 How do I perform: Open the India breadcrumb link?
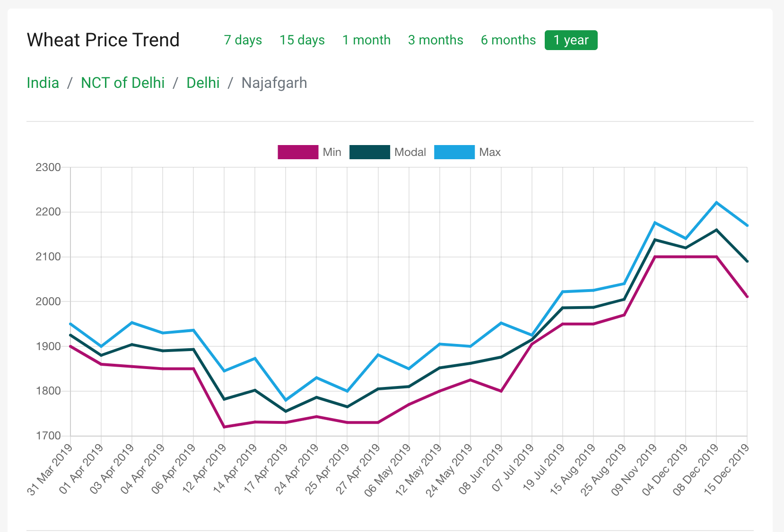point(43,83)
